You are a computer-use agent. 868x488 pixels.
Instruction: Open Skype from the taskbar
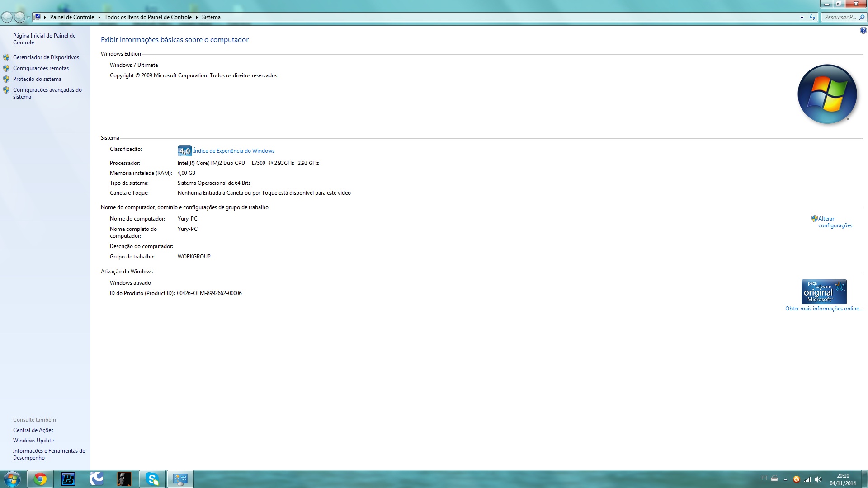coord(152,479)
